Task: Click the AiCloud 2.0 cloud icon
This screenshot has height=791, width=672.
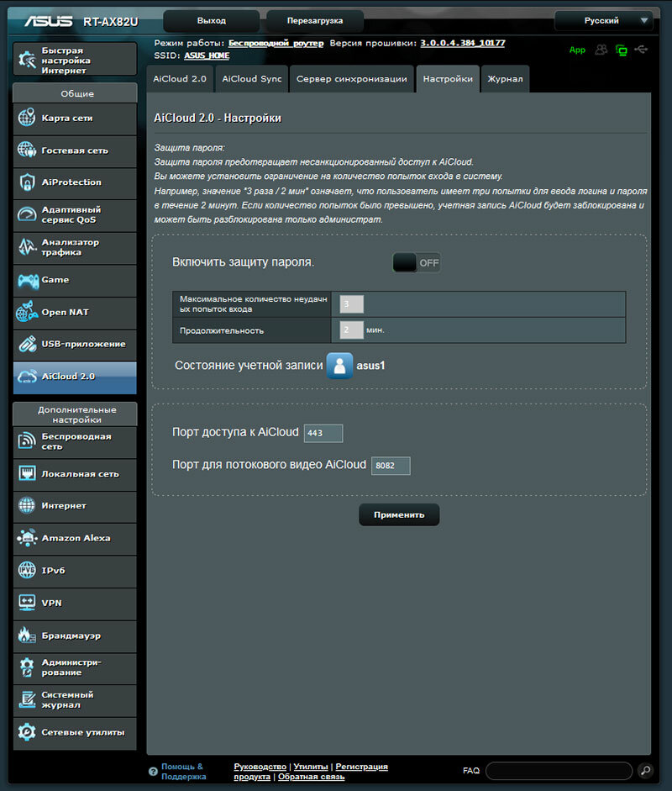Action: (x=27, y=377)
